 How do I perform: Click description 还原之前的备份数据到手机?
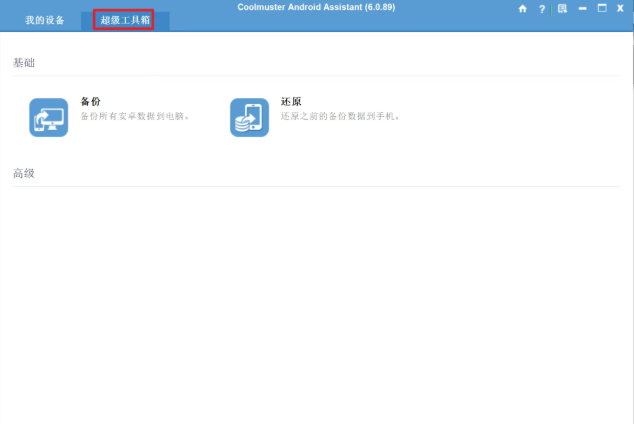pos(340,116)
